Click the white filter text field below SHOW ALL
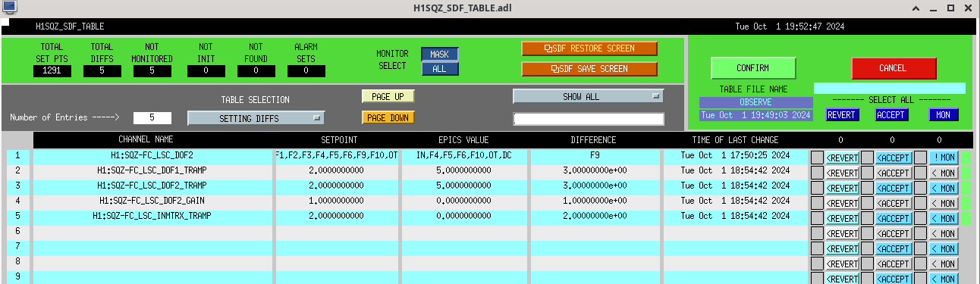 point(589,119)
